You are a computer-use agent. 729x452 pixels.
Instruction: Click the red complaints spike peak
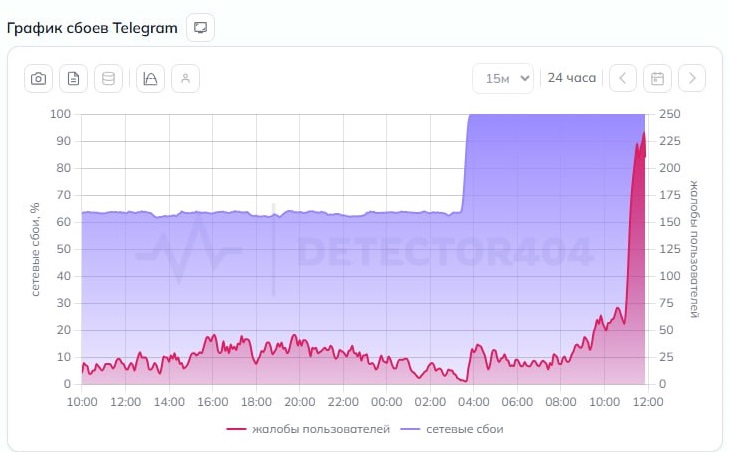tap(644, 133)
